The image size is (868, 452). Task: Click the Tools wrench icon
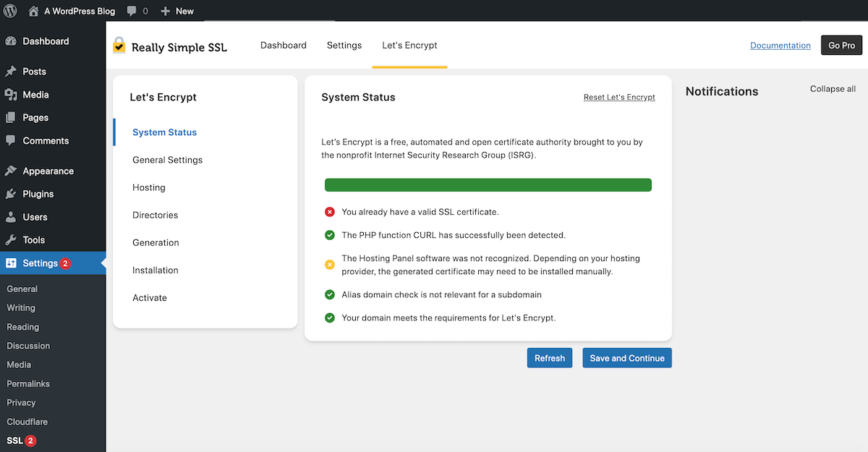(11, 240)
